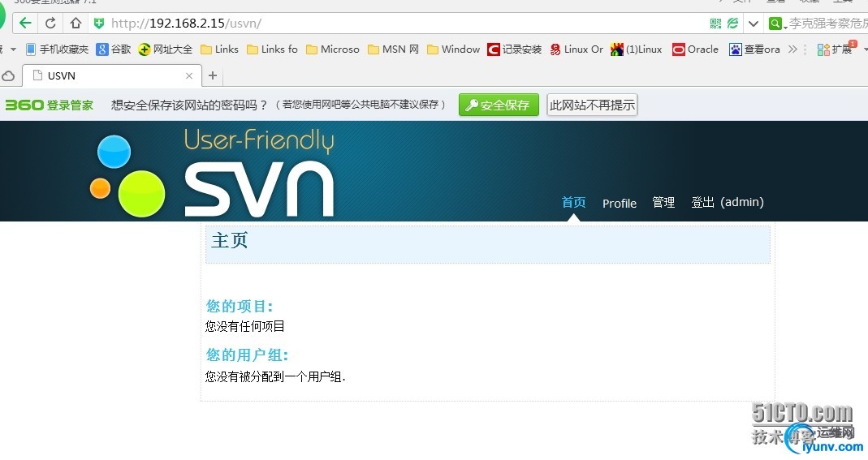
Task: Go to the 首页 menu item
Action: pos(573,202)
